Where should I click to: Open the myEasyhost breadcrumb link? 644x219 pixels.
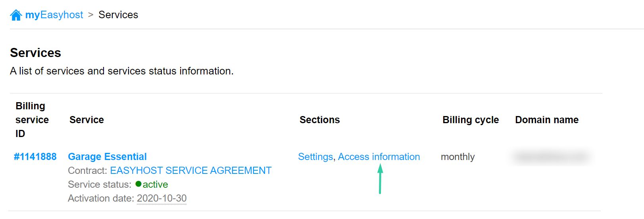coord(54,15)
